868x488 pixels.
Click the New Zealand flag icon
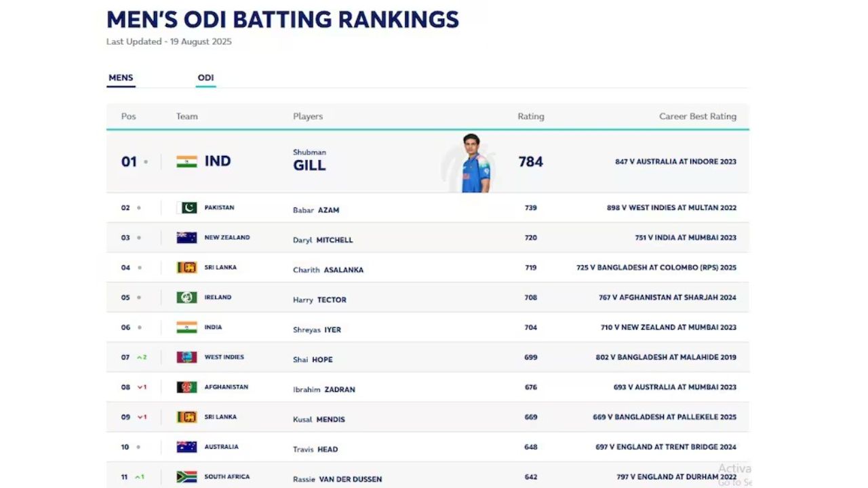coord(186,237)
